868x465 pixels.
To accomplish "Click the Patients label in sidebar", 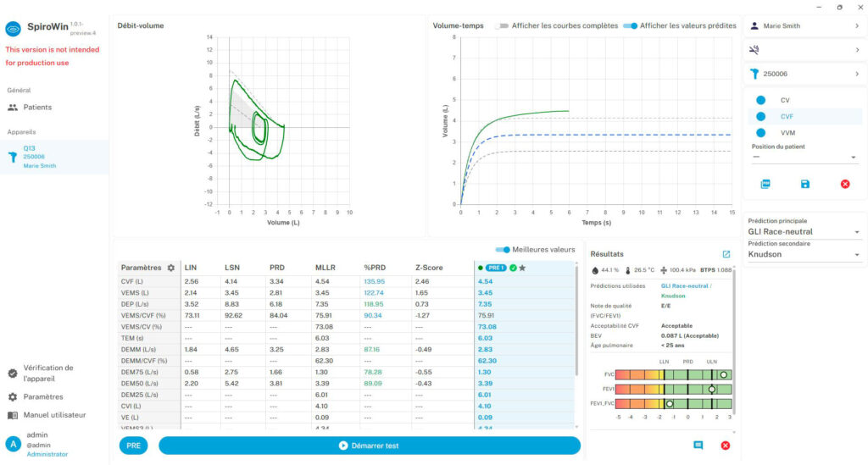I will 37,108.
